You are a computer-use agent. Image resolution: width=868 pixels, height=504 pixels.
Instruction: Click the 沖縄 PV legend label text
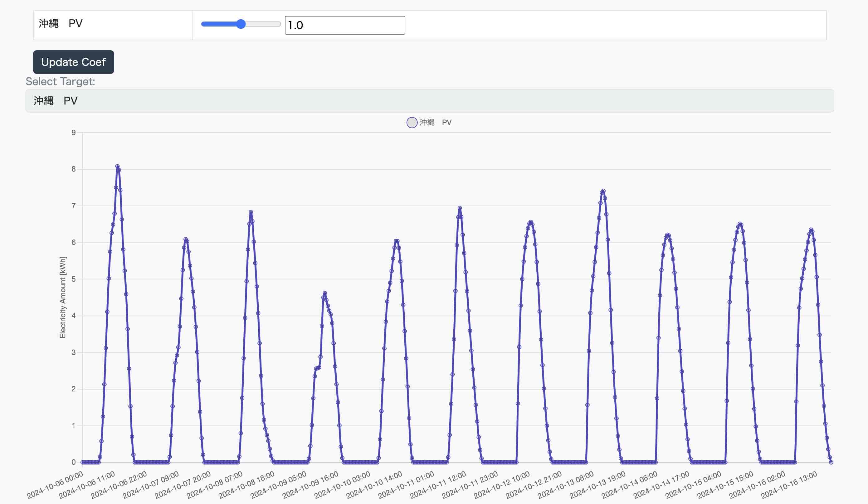point(435,123)
